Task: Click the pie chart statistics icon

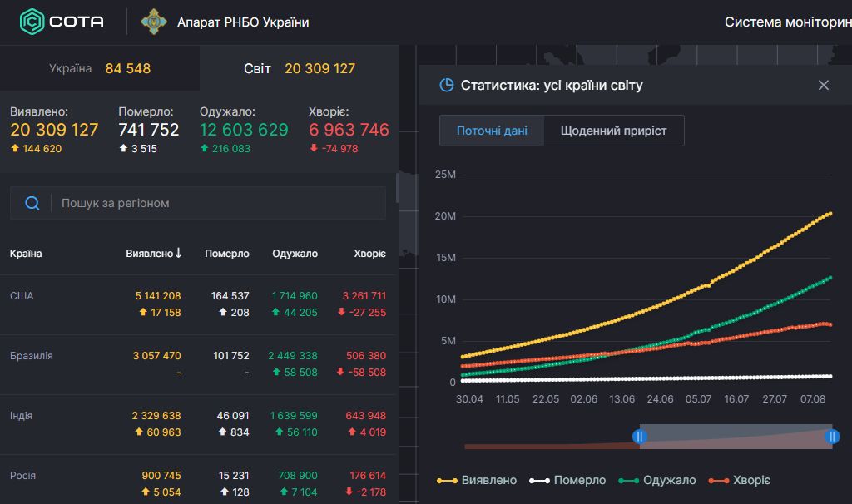Action: pos(447,85)
